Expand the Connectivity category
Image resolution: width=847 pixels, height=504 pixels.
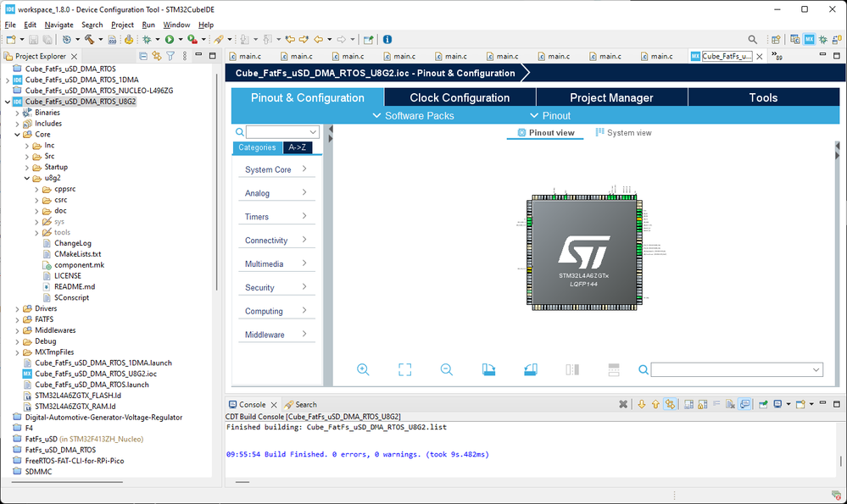click(x=276, y=240)
